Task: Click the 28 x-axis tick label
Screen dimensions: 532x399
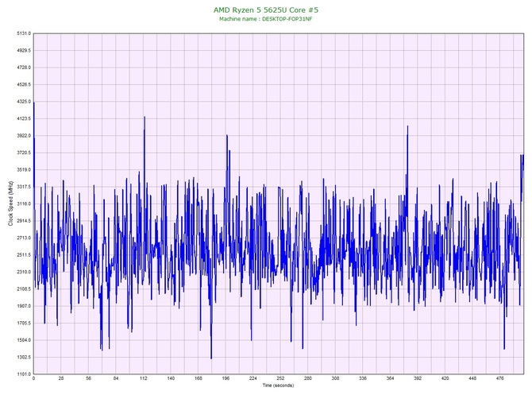Action: click(x=61, y=378)
